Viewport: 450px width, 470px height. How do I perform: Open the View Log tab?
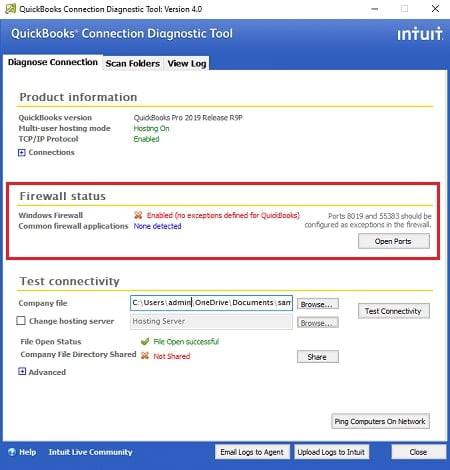pyautogui.click(x=187, y=63)
